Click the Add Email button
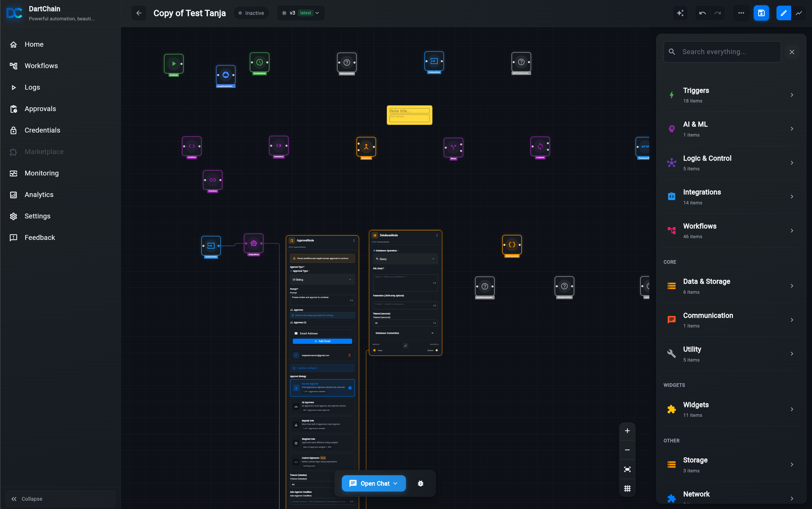The image size is (812, 509). click(322, 341)
